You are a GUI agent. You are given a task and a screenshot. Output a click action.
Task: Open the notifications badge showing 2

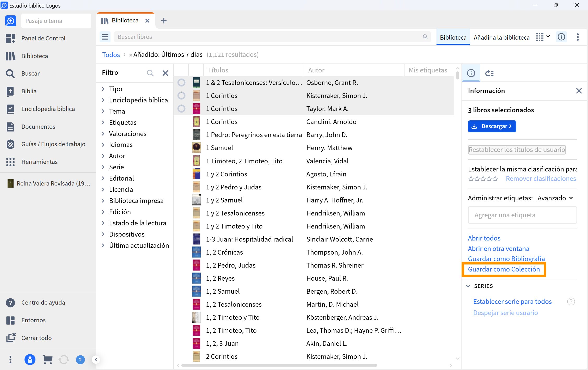pos(80,360)
